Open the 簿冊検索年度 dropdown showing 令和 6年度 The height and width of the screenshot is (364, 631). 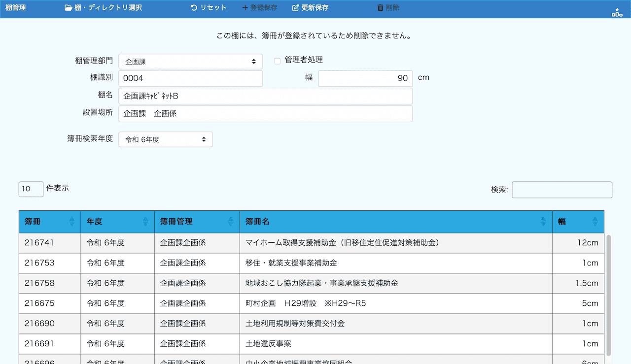point(166,139)
